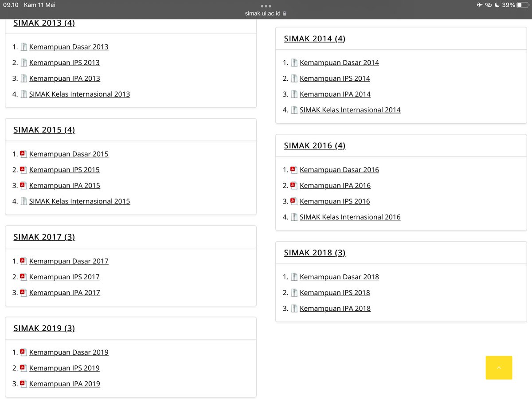Click the zip icon beside SIMAK Kelas Internasional 2015
The image size is (532, 399).
click(x=24, y=201)
